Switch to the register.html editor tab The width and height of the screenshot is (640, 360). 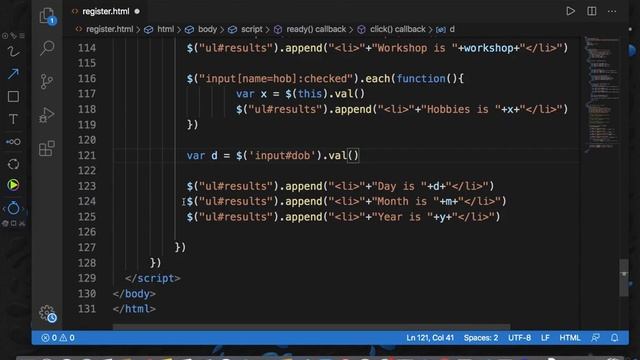pyautogui.click(x=106, y=11)
